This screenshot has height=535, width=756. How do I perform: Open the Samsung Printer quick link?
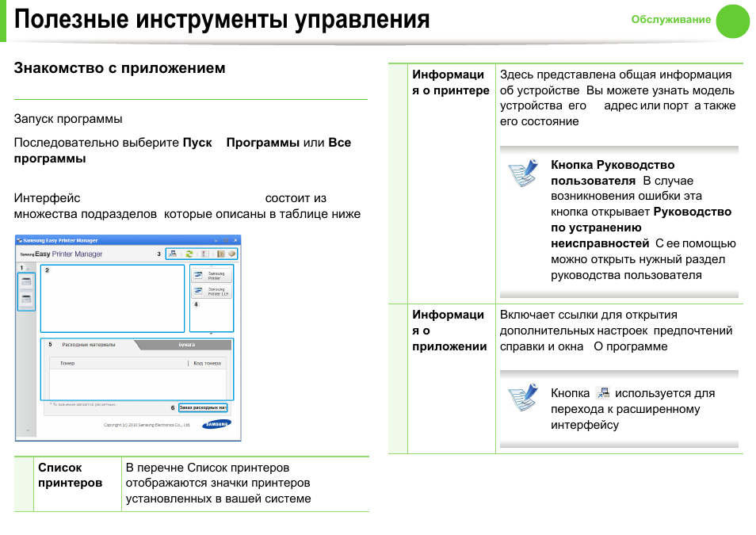pyautogui.click(x=211, y=276)
